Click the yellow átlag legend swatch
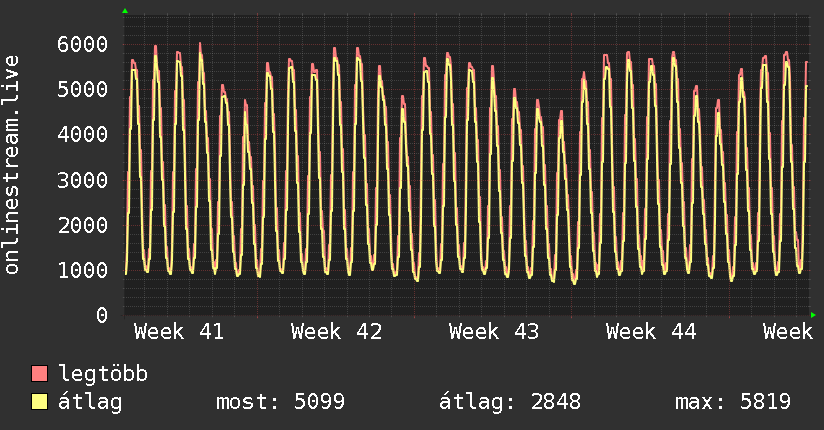 (x=40, y=402)
